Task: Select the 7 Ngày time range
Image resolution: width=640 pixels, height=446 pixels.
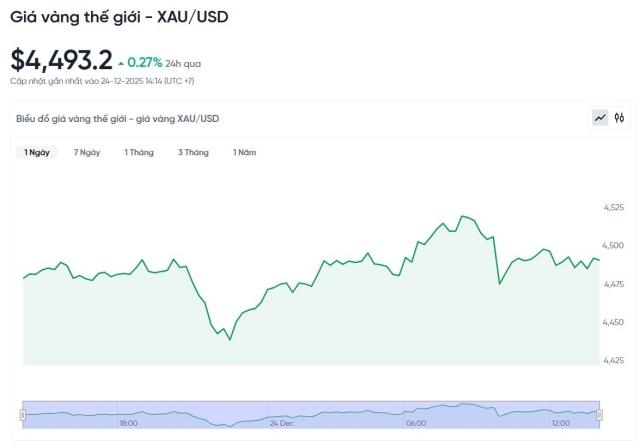Action: [87, 152]
